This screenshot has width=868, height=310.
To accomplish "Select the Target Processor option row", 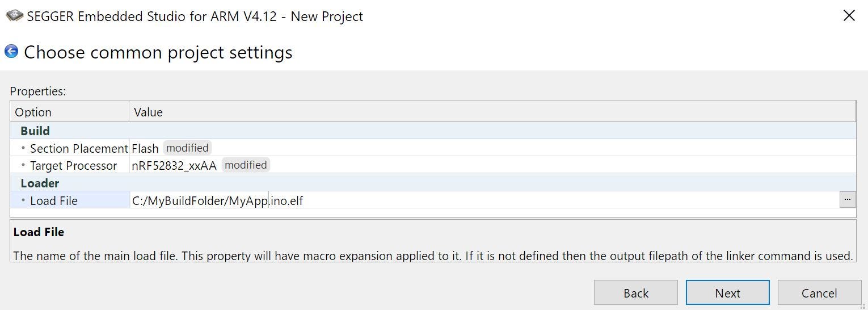I will [433, 165].
